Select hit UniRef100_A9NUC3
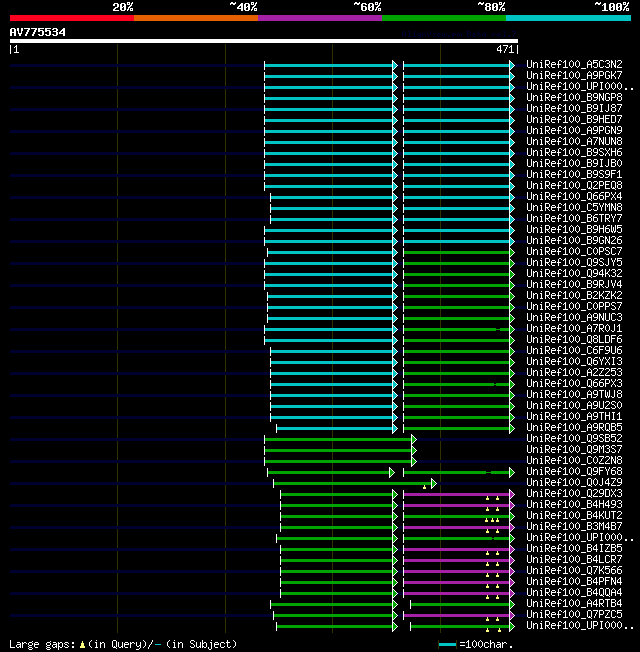 pyautogui.click(x=574, y=317)
